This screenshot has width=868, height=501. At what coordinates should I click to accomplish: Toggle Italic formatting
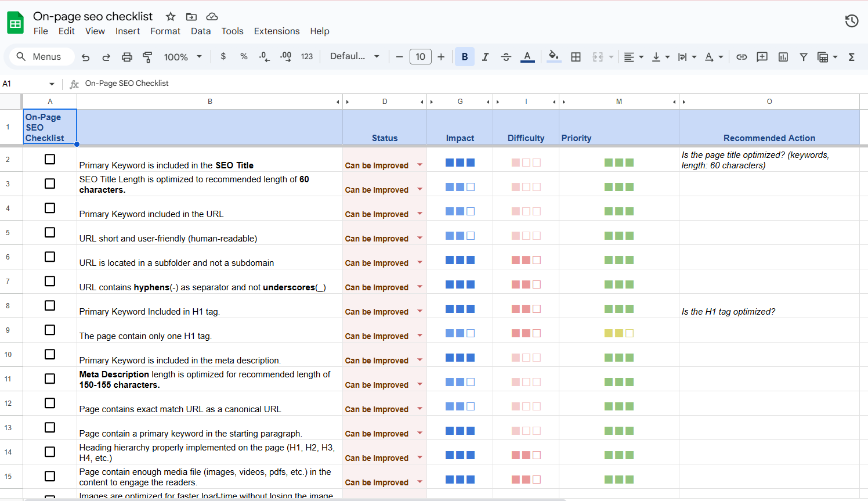click(x=485, y=57)
